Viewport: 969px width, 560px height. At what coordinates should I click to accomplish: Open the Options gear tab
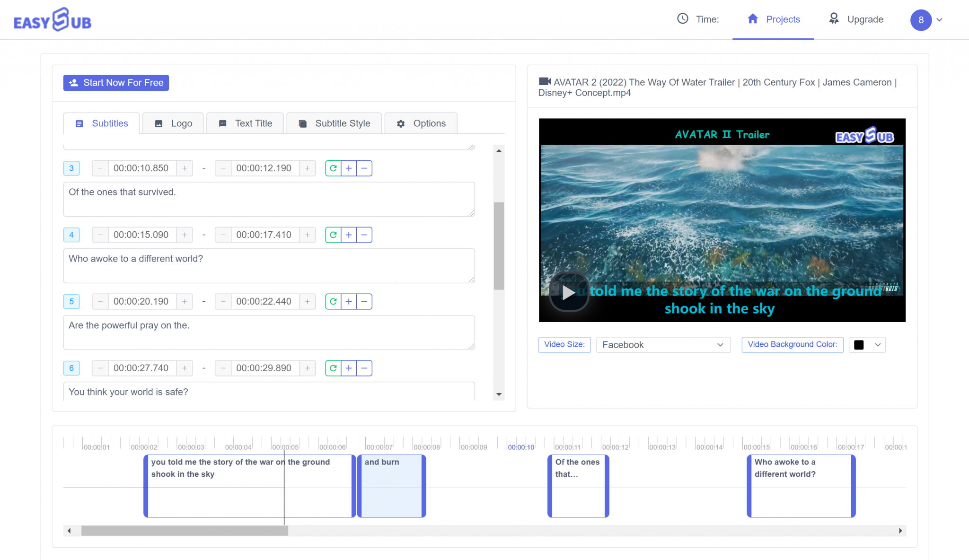(x=421, y=123)
